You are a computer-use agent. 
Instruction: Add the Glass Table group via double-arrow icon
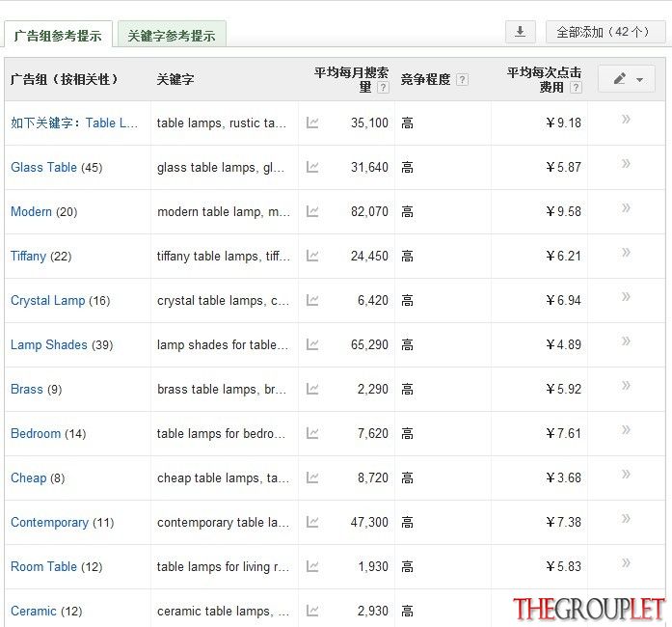coord(626,163)
